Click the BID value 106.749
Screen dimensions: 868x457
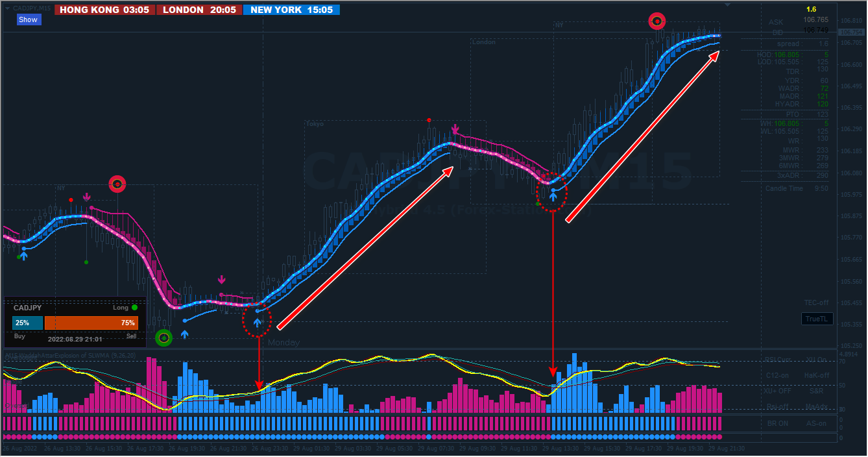pos(815,30)
